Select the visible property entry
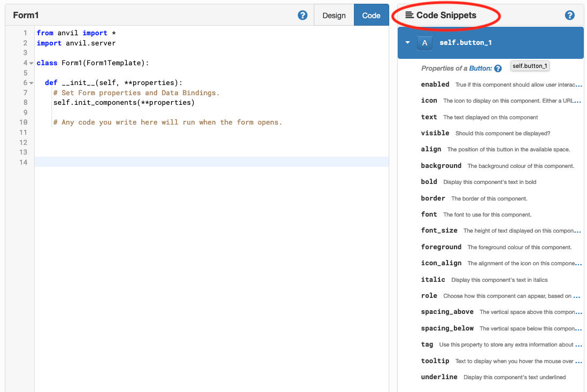This screenshot has width=587, height=392. pyautogui.click(x=435, y=133)
